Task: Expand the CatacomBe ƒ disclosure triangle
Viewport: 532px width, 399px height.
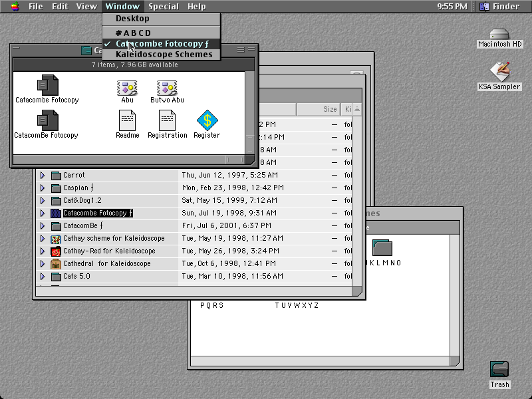Action: pos(43,225)
